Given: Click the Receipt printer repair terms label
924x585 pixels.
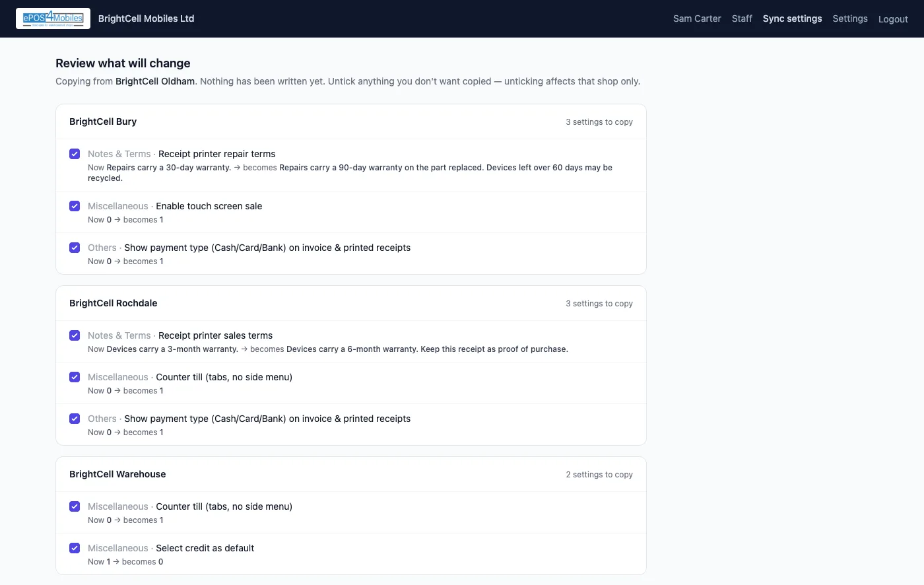Looking at the screenshot, I should pos(217,154).
